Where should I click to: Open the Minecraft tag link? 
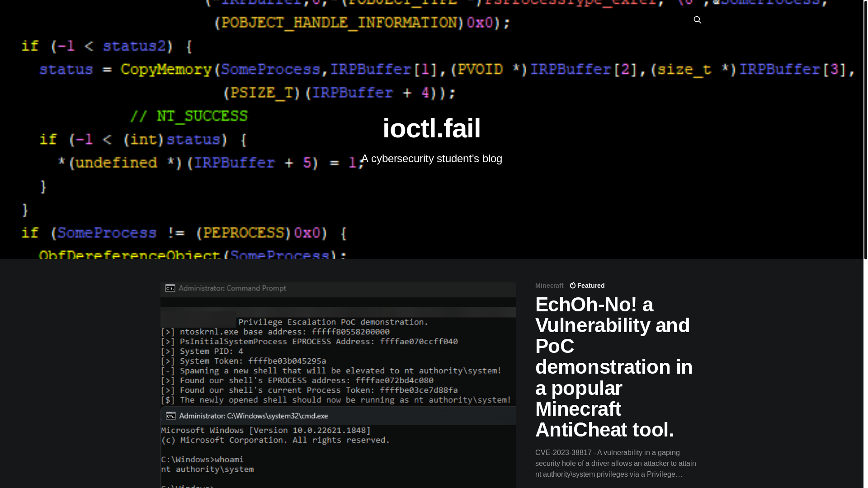549,286
